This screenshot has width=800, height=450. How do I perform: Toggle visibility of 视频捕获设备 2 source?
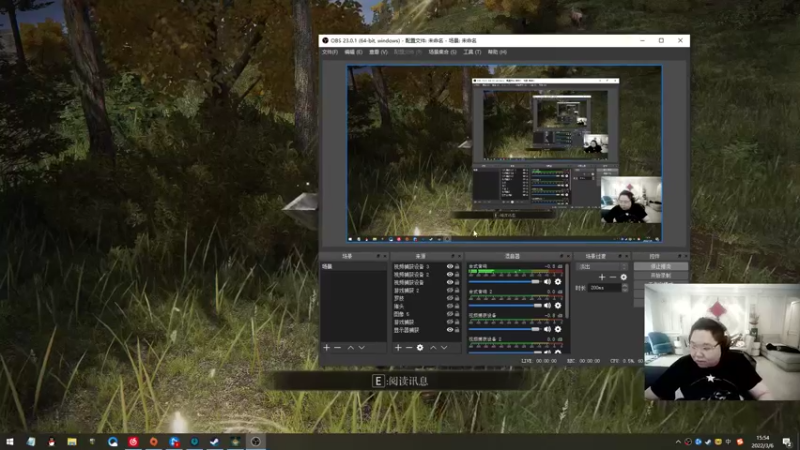click(x=449, y=274)
